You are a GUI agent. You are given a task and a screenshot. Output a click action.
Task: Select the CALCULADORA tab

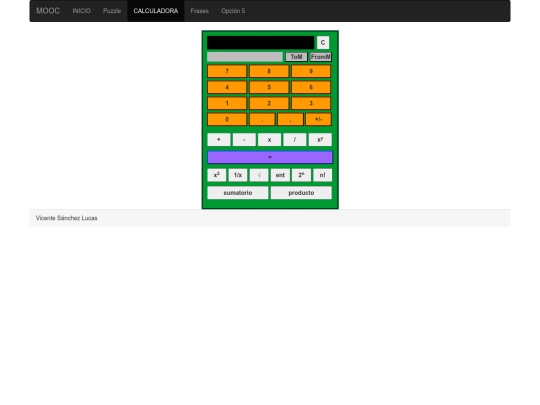coord(156,11)
